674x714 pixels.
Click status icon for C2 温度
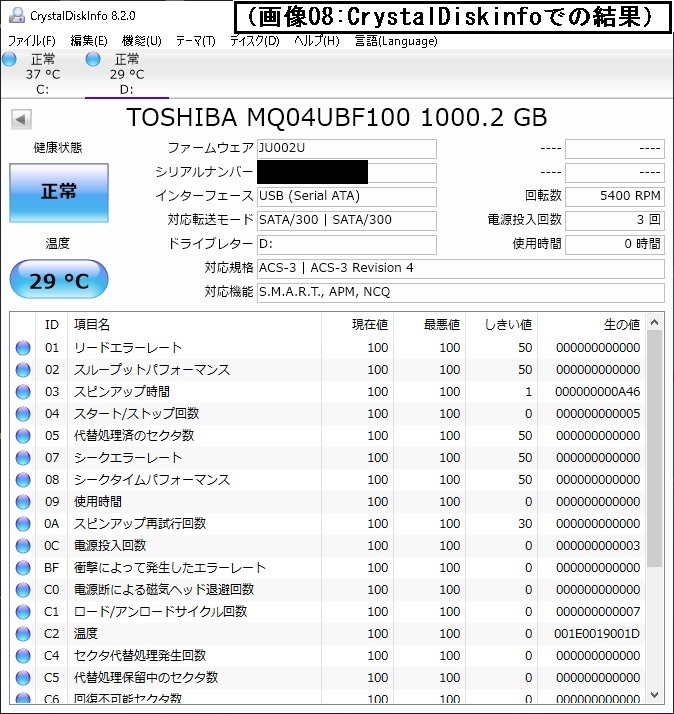tap(23, 634)
